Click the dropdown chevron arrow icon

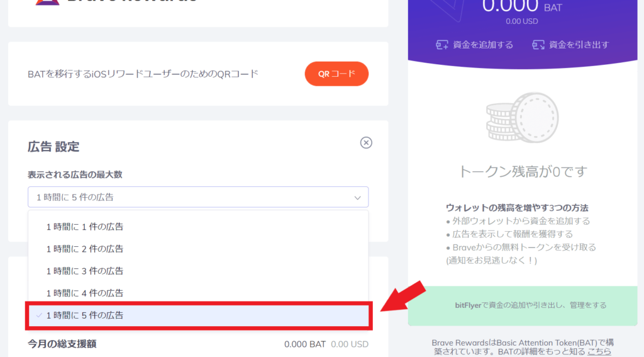357,198
